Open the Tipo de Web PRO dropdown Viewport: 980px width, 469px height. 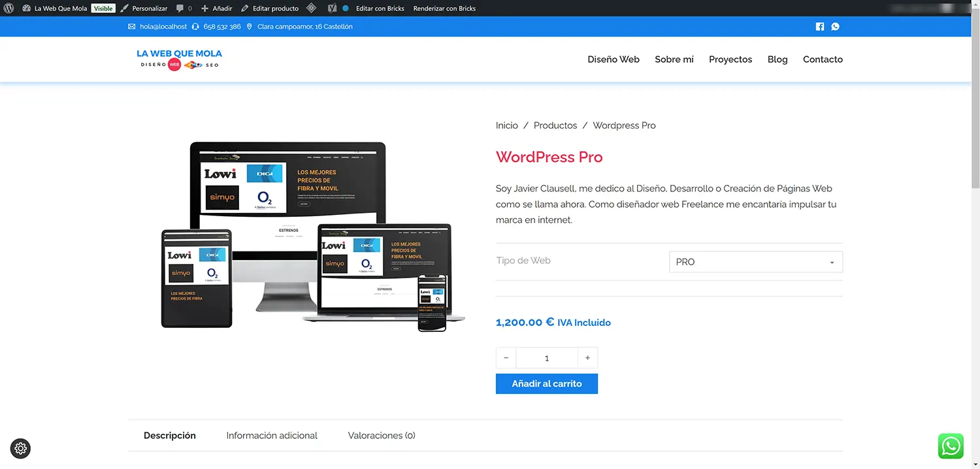point(756,262)
